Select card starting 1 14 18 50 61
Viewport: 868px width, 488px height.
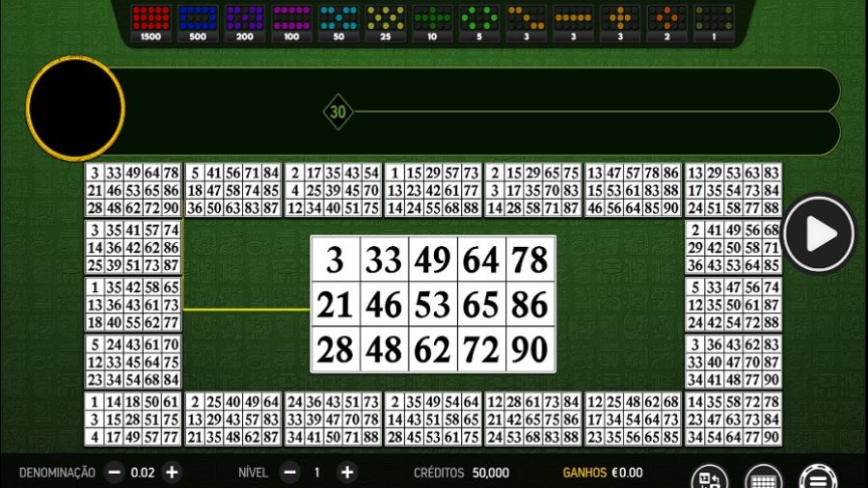[133, 420]
